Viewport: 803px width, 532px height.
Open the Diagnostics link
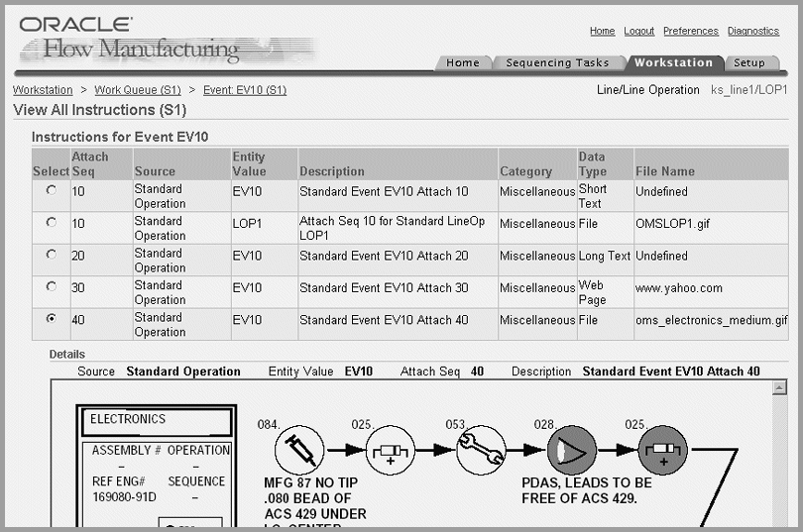point(753,31)
